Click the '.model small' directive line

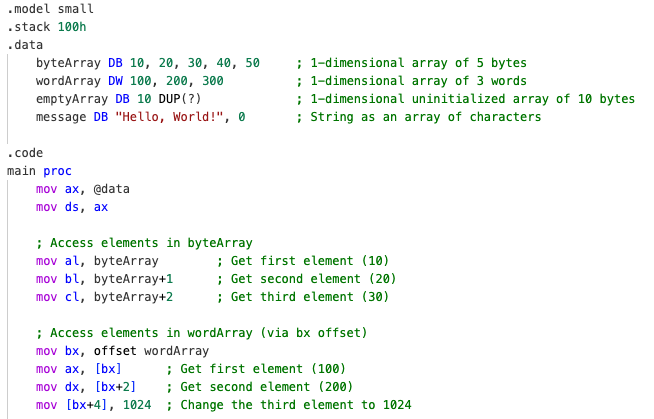[50, 9]
